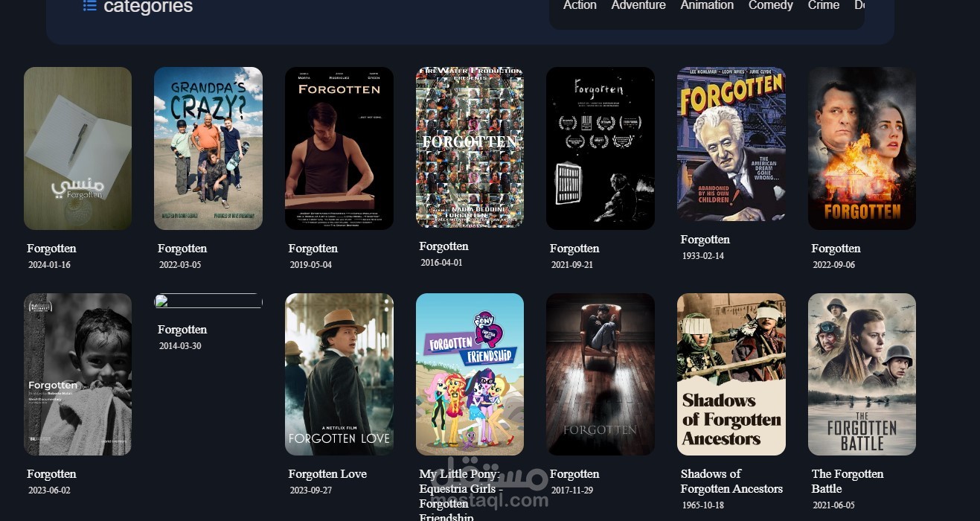Open the Forgotten poster with burning house
This screenshot has width=980, height=521.
[x=862, y=148]
